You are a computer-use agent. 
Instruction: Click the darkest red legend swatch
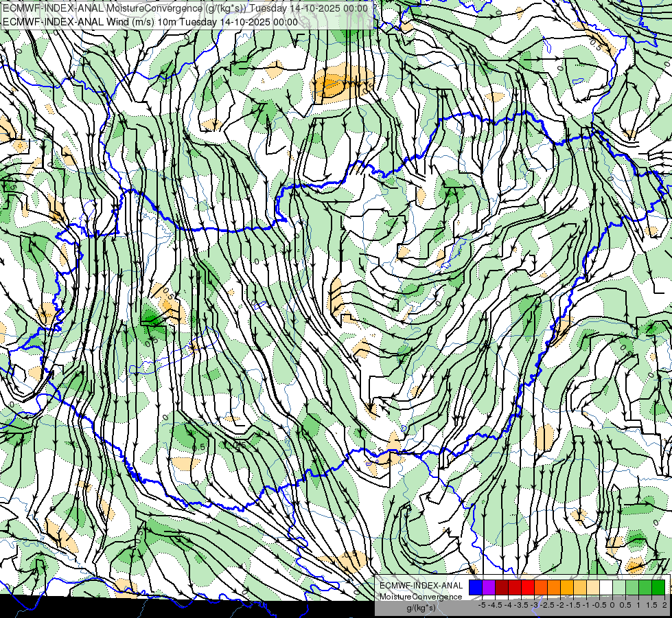coord(502,587)
